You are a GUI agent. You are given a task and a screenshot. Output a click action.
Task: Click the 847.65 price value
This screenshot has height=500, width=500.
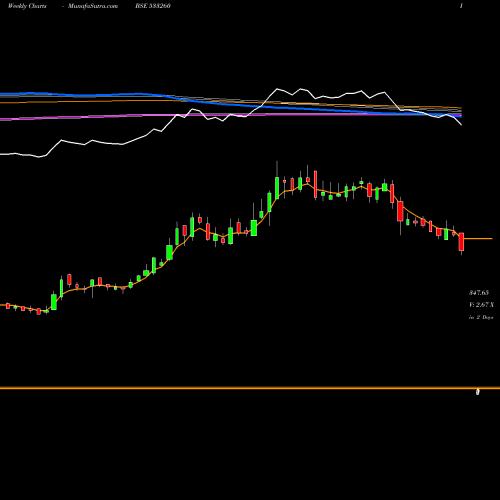tap(479, 293)
